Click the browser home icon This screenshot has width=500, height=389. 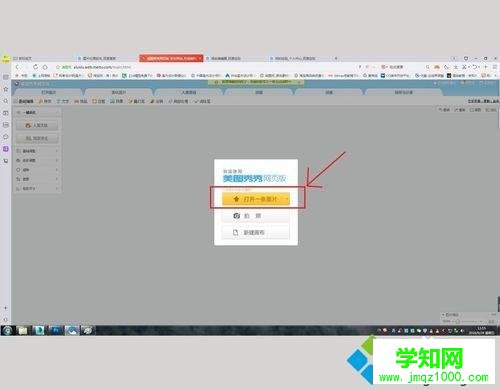[x=45, y=67]
